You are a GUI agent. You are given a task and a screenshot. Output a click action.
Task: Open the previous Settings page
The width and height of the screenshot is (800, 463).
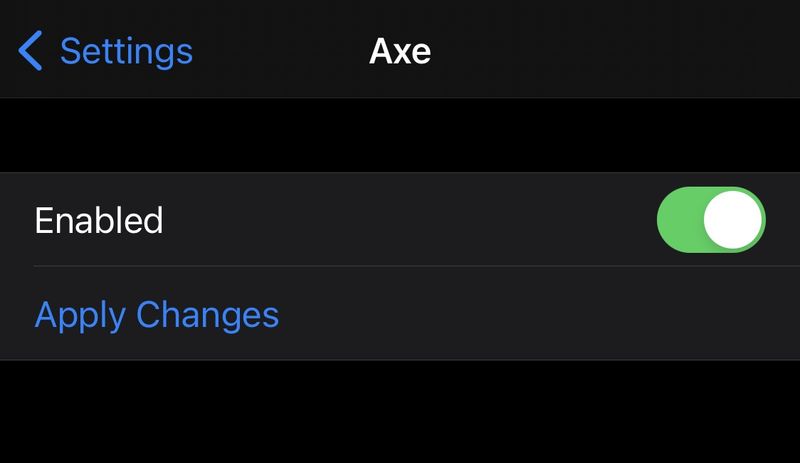pos(106,51)
